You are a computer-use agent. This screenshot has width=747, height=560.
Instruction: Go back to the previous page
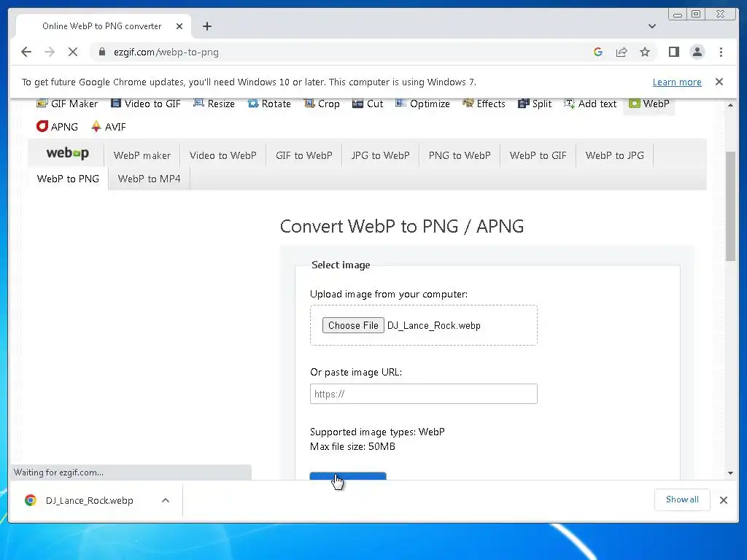coord(26,52)
